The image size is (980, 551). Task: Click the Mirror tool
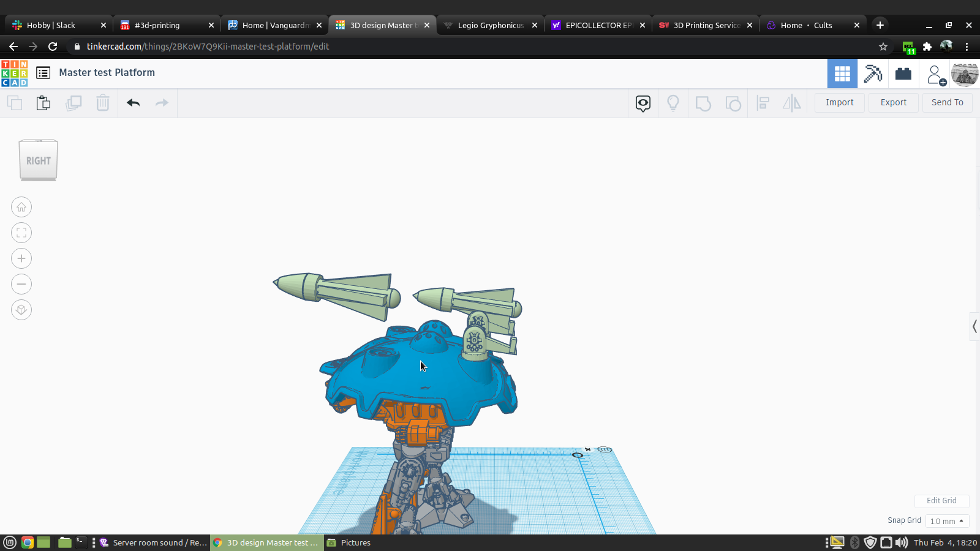[792, 103]
